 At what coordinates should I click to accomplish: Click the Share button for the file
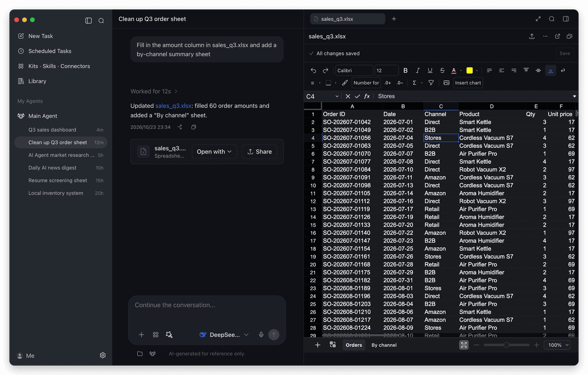tap(260, 152)
